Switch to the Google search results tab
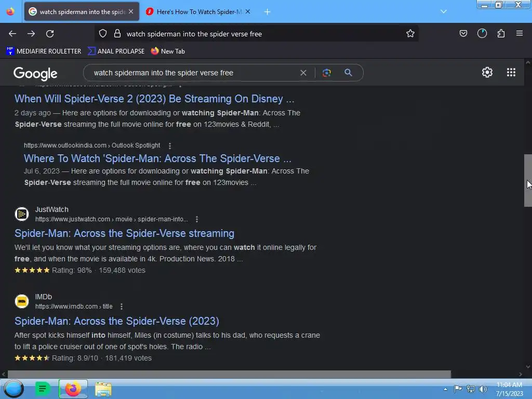The image size is (532, 399). pos(82,11)
